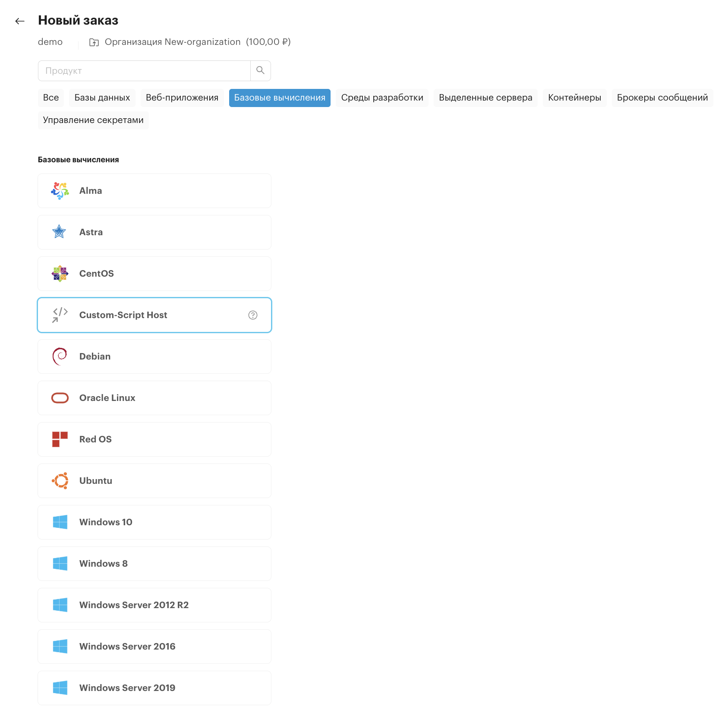
Task: Open the Веб-приложения category
Action: tap(182, 98)
